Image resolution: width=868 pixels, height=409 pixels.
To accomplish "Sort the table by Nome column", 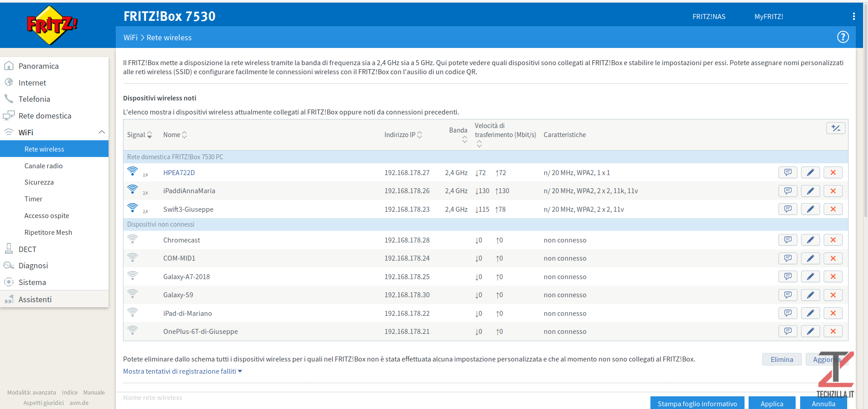I will [175, 135].
